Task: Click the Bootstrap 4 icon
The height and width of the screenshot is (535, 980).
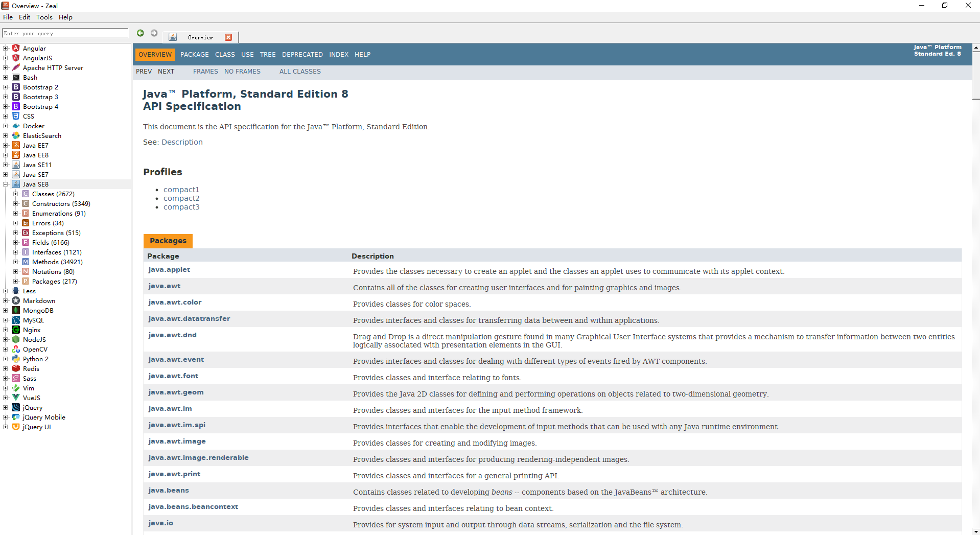Action: click(16, 107)
